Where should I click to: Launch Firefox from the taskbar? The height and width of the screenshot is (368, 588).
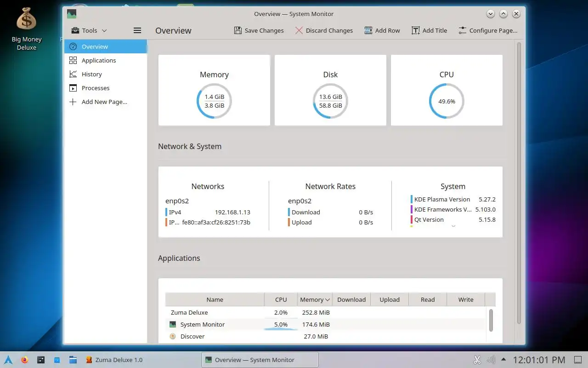pos(24,360)
